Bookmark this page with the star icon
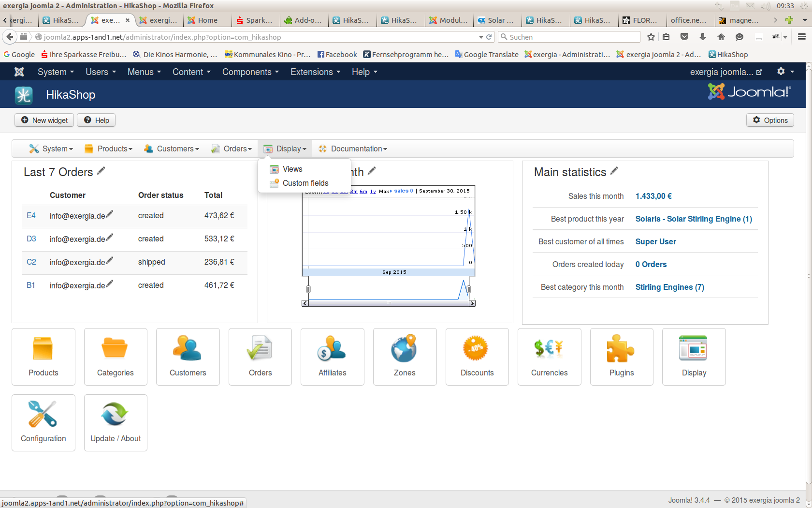Screen dimensions: 812x508 point(651,37)
